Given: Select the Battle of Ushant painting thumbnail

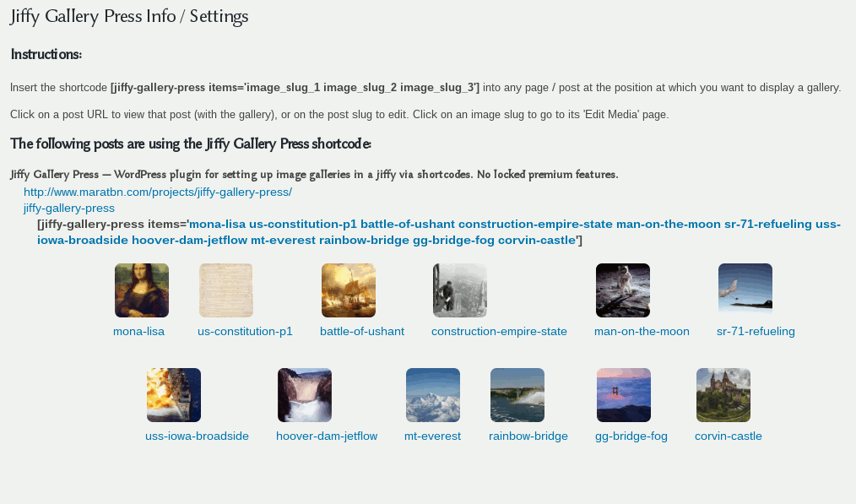Looking at the screenshot, I should (349, 290).
